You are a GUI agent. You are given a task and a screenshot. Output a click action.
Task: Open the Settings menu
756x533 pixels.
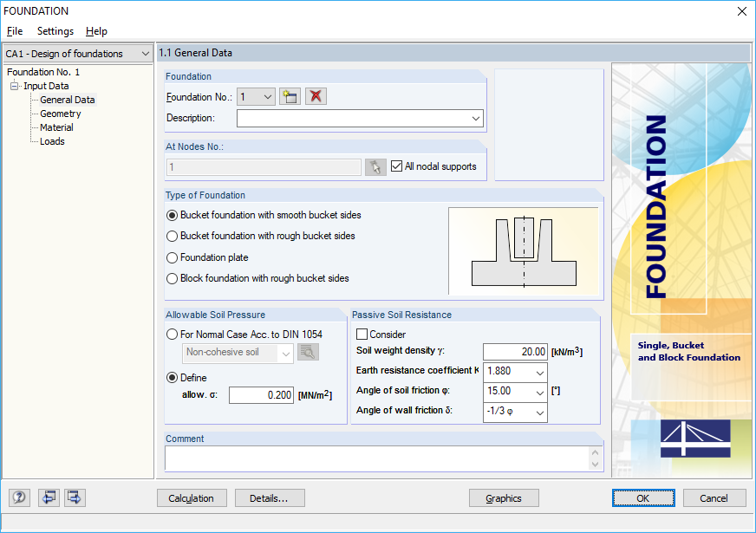point(55,31)
